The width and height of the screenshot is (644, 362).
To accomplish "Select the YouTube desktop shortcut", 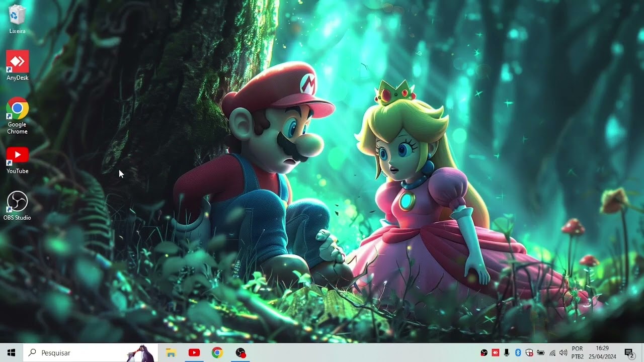I will pos(17,160).
